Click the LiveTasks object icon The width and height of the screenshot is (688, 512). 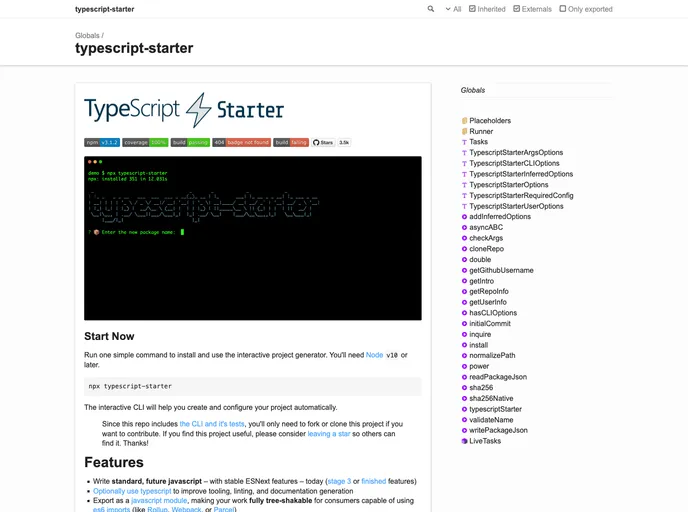pyautogui.click(x=464, y=441)
